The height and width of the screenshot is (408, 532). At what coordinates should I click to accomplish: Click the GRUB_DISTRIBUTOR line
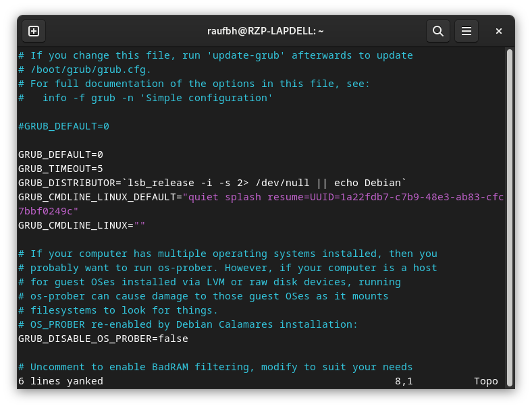click(x=212, y=183)
